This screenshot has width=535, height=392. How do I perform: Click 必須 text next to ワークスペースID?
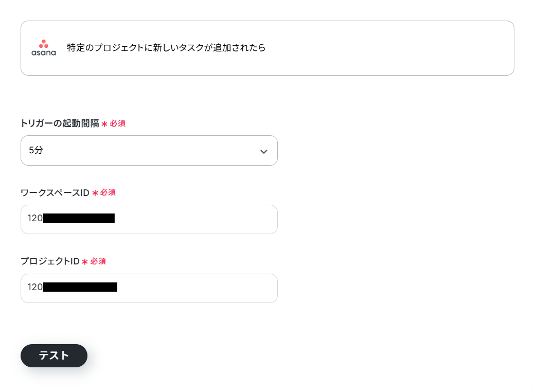click(x=108, y=192)
